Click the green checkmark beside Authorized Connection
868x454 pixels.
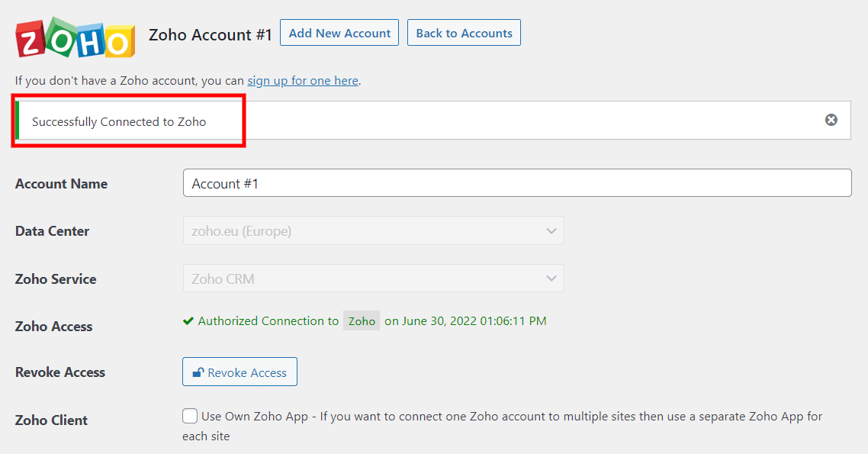point(188,320)
